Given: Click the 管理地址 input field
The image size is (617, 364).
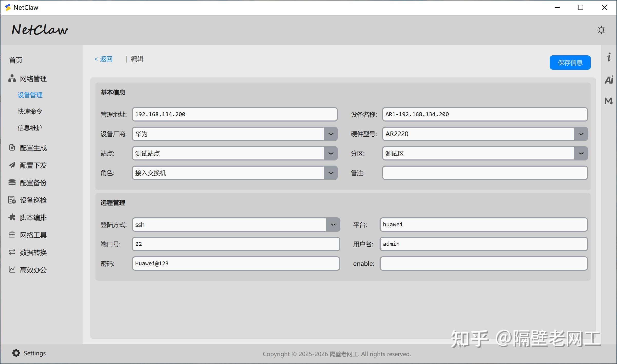Looking at the screenshot, I should [235, 114].
